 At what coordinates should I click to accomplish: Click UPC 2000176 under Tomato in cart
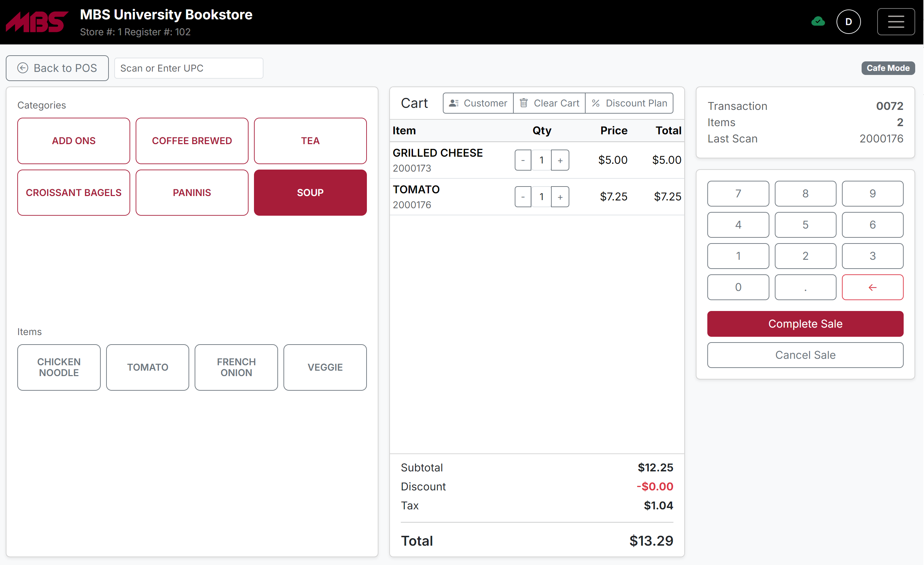click(412, 205)
